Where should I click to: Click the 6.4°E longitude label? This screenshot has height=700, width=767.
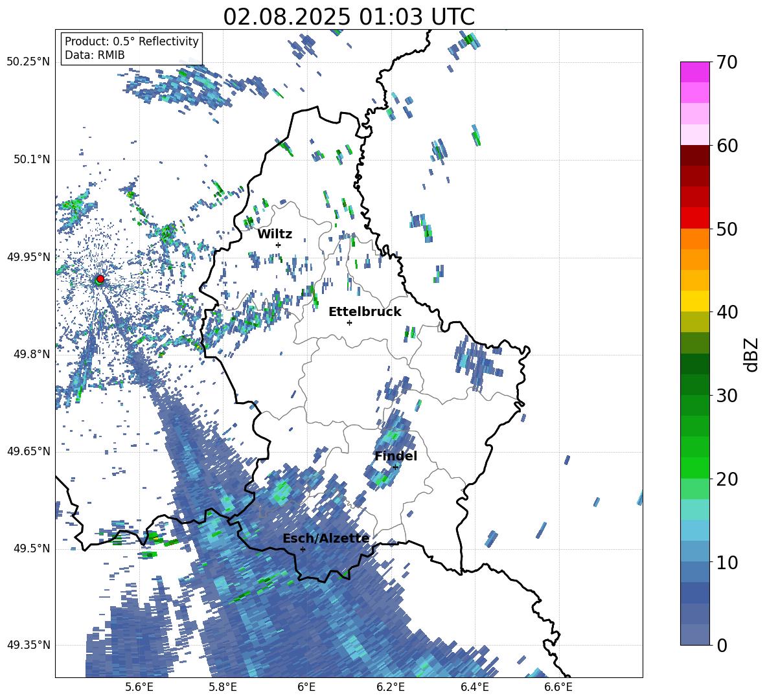[474, 687]
